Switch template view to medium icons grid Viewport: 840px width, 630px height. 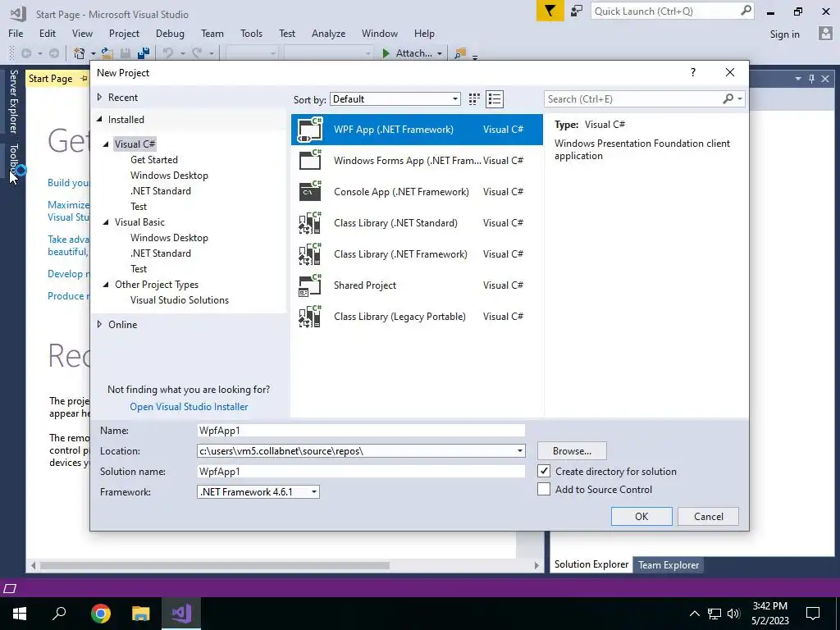[474, 98]
